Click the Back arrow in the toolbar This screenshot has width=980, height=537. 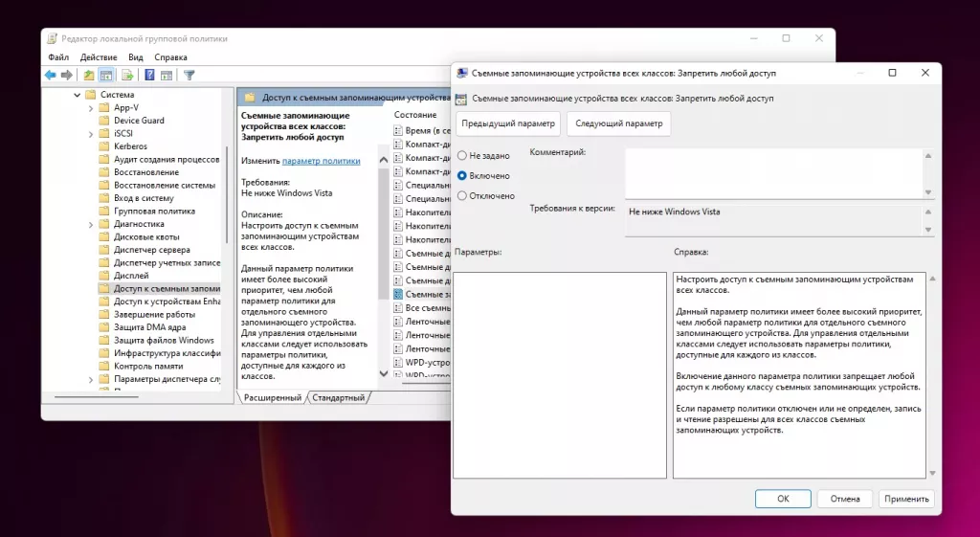[51, 75]
